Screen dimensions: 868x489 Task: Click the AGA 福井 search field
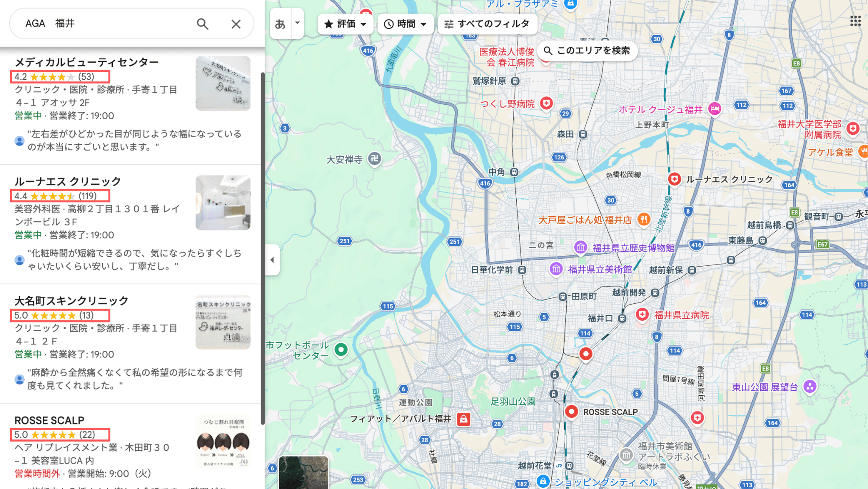(x=106, y=24)
